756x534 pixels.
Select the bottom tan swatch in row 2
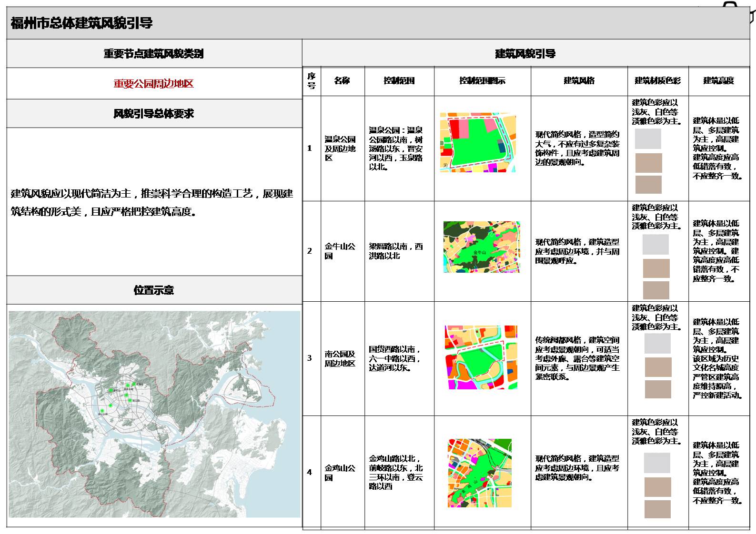(656, 290)
